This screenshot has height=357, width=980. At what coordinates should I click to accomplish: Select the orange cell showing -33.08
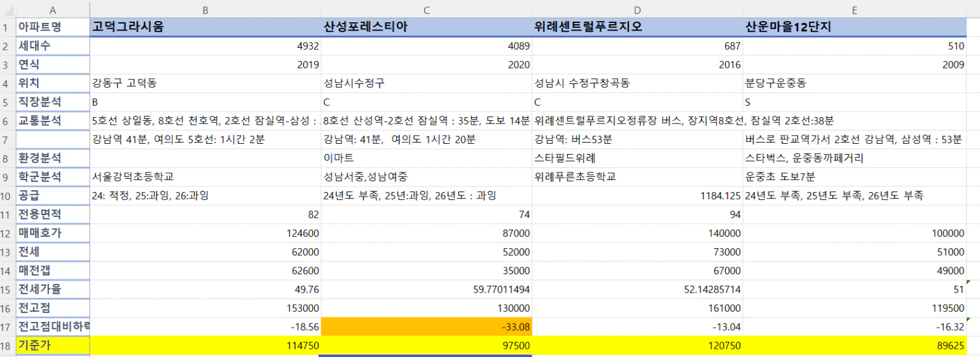[x=426, y=326]
